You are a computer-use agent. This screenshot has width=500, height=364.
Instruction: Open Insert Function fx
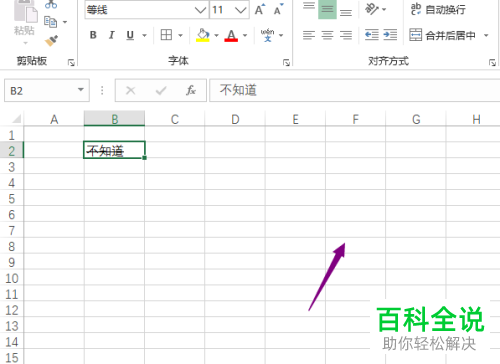pyautogui.click(x=191, y=90)
